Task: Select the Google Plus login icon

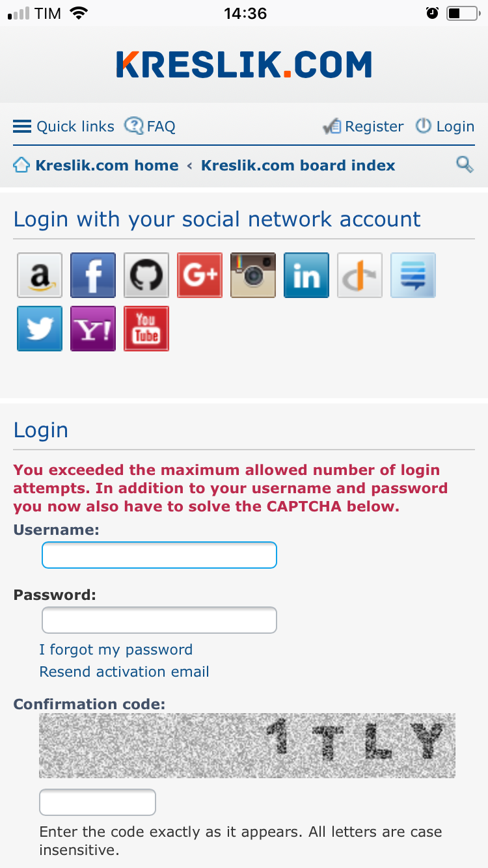Action: [x=200, y=275]
